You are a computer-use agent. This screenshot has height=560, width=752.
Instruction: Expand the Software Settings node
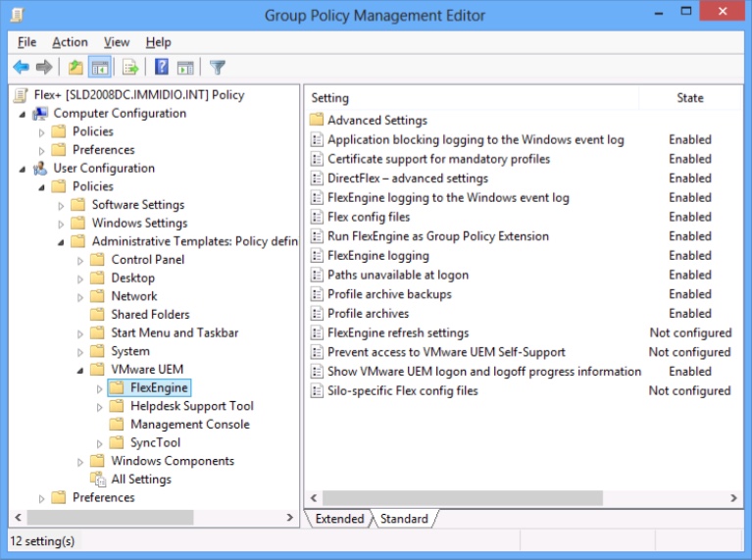point(61,206)
